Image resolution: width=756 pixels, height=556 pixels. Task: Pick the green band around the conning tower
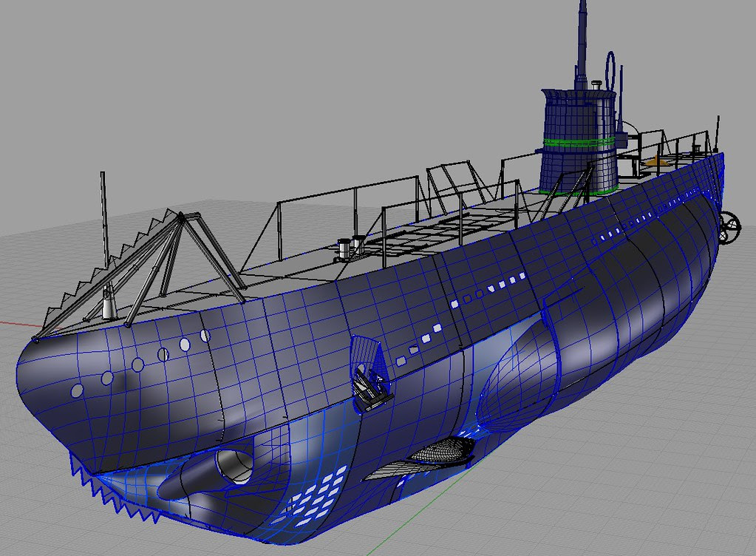tap(579, 143)
